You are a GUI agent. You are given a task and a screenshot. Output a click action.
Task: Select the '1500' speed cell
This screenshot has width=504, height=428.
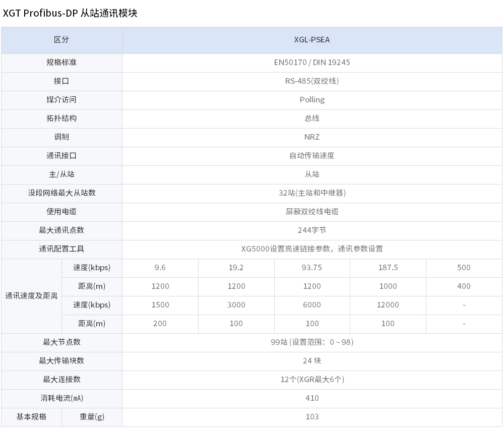coord(160,305)
